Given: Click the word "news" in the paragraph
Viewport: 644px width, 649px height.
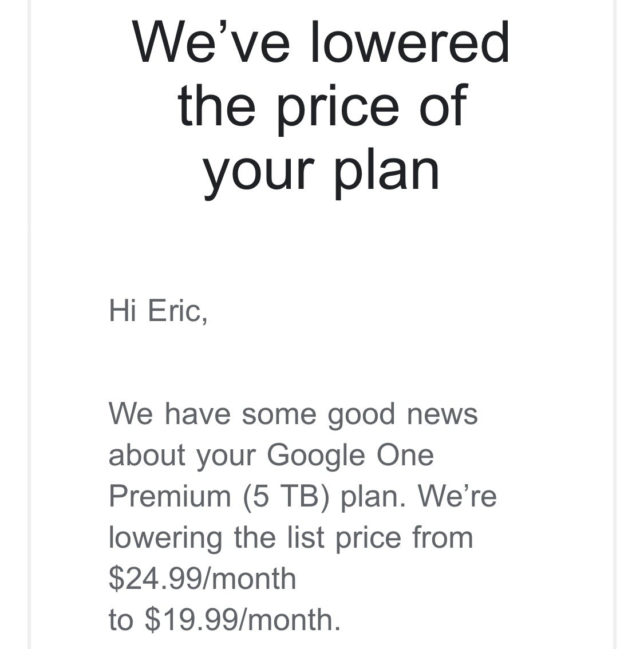Looking at the screenshot, I should tap(442, 413).
